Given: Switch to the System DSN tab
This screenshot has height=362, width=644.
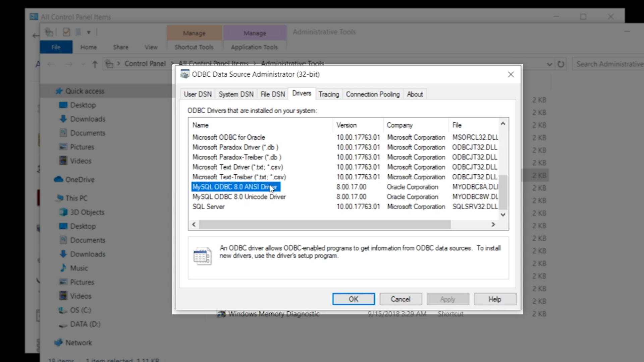Looking at the screenshot, I should click(236, 95).
